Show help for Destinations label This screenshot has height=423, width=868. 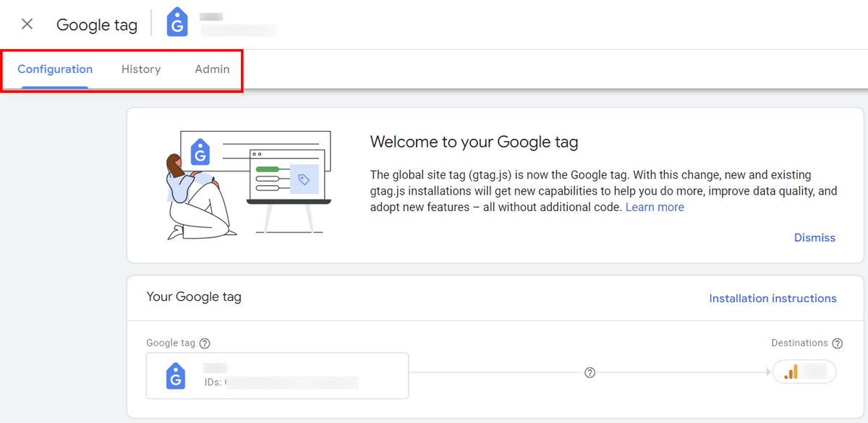[x=838, y=343]
